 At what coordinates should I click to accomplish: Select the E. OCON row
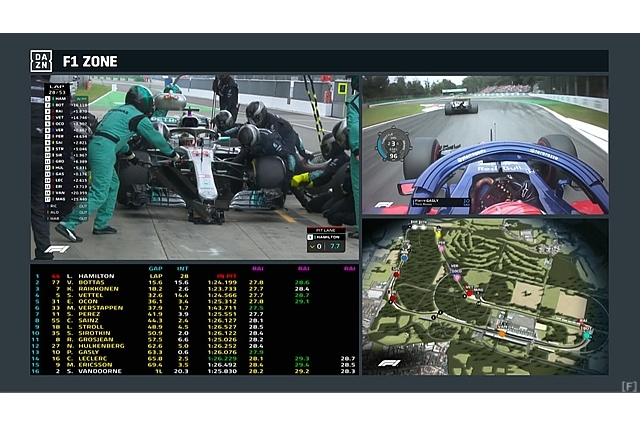click(x=194, y=302)
